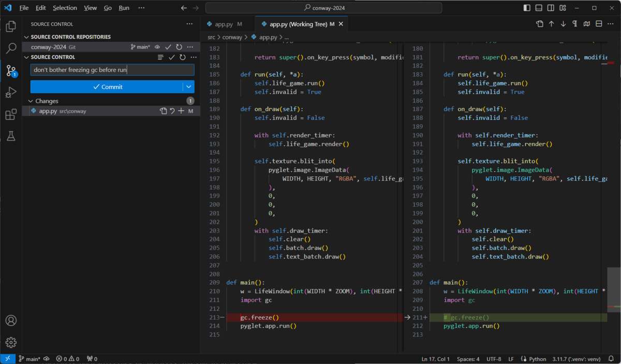Switch to the app.py Working Tree tab
621x364 pixels.
click(295, 23)
